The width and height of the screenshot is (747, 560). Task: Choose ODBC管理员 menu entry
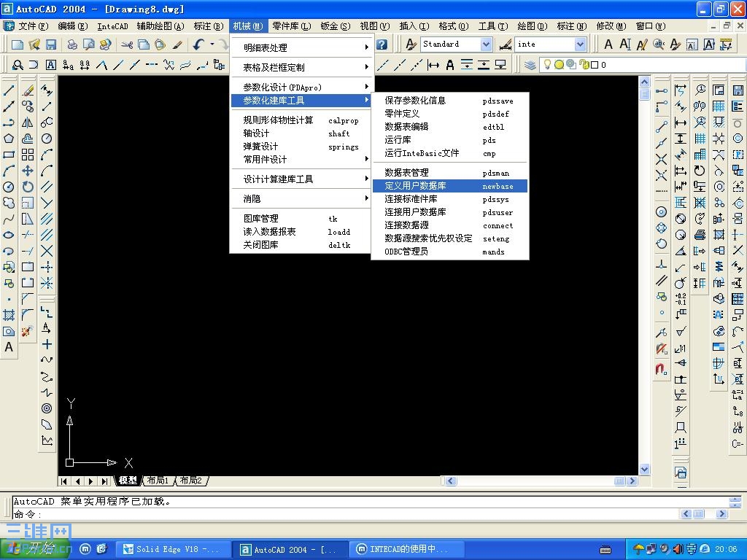click(450, 252)
